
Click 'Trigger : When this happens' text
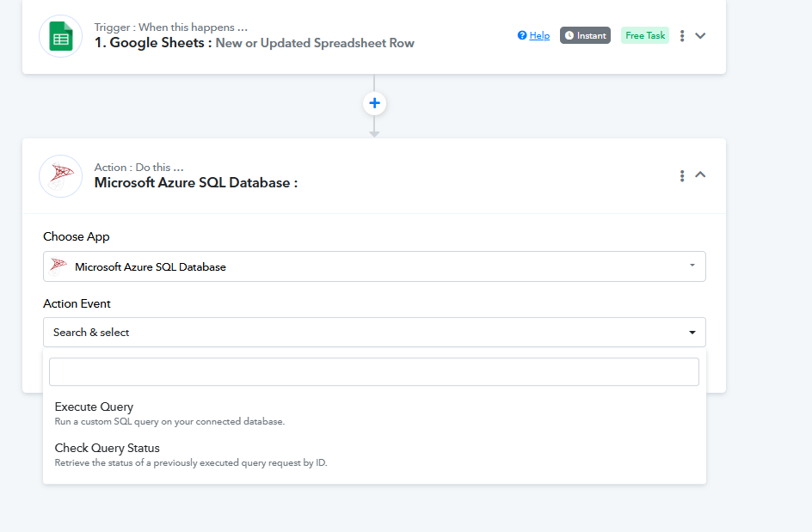171,27
